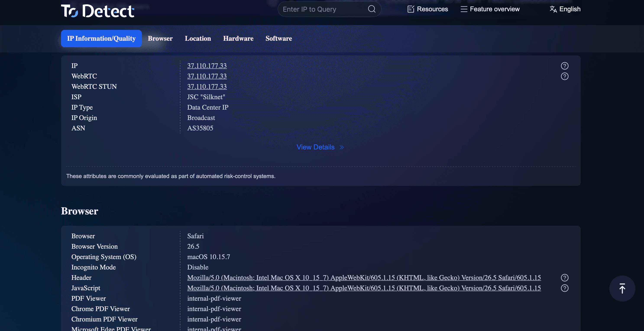Select the Safari browser value
644x331 pixels.
pyautogui.click(x=195, y=236)
